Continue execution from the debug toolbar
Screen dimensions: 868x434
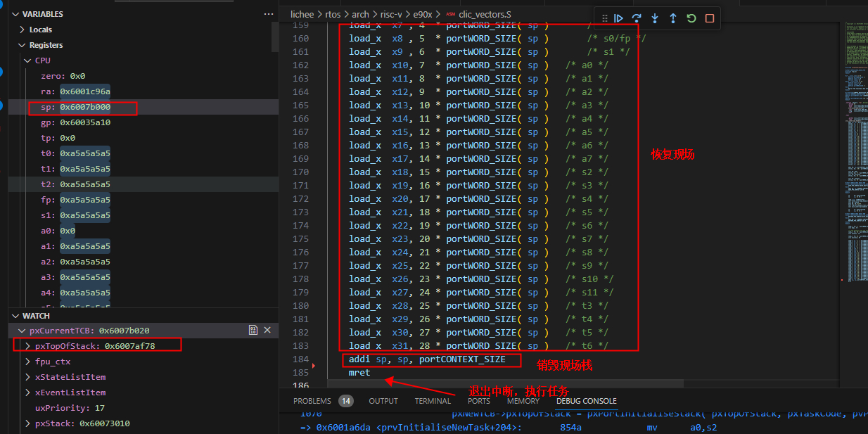pos(619,18)
